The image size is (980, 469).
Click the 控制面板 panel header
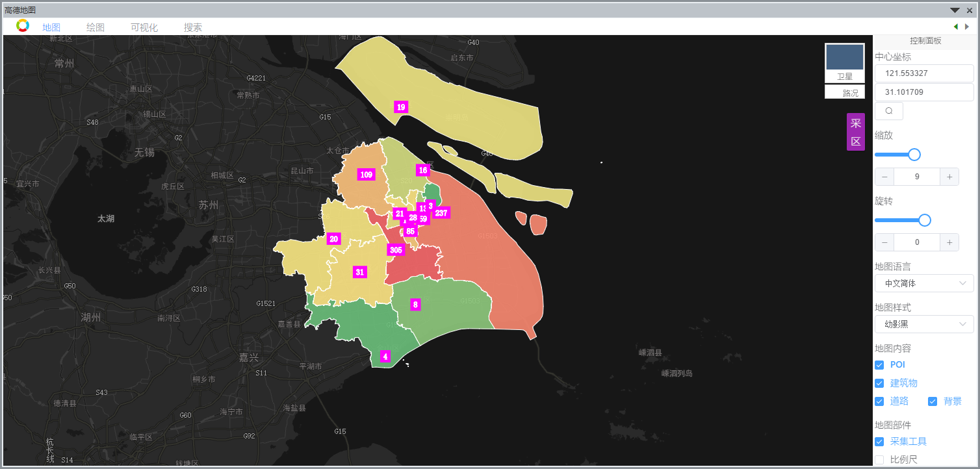pyautogui.click(x=925, y=40)
